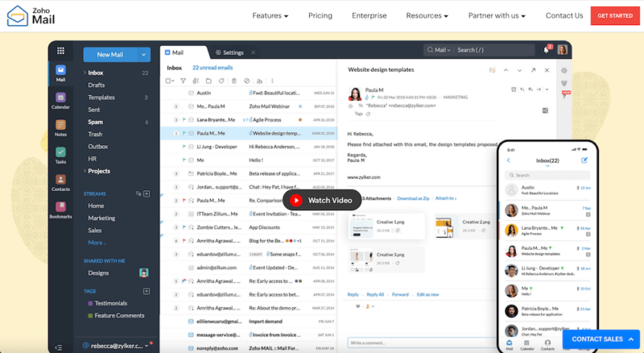Open email in new window arrow icon
Viewport: 644px width, 353px height.
(x=533, y=70)
